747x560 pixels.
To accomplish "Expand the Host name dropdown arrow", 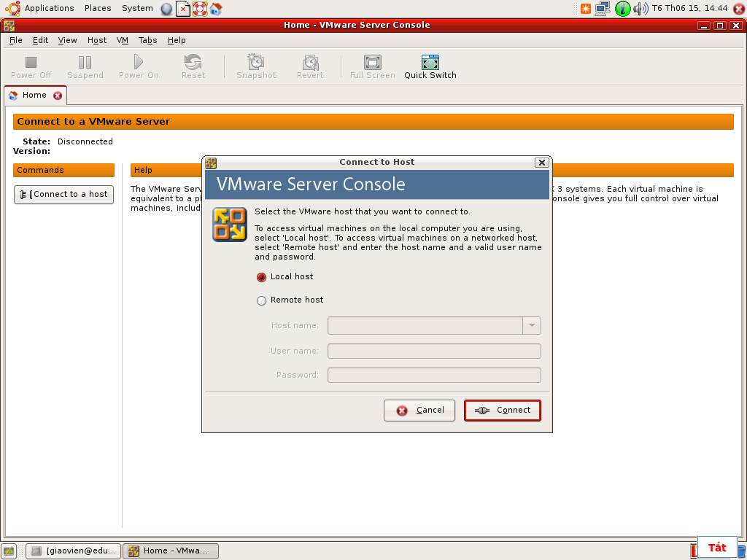I will pos(532,325).
